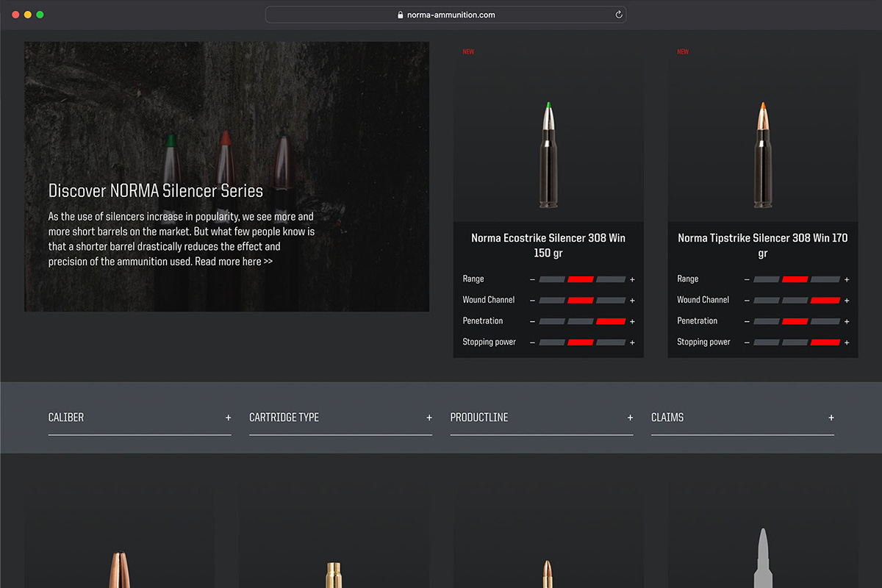
Task: Click the Ecostrike Range rating bar
Action: pos(582,279)
